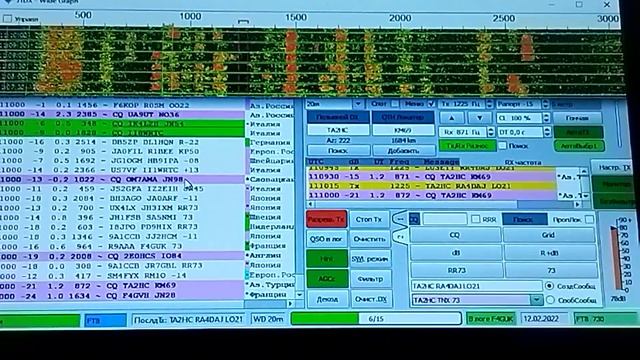640x360 pixels.
Task: Click the R+dB message button
Action: click(549, 253)
